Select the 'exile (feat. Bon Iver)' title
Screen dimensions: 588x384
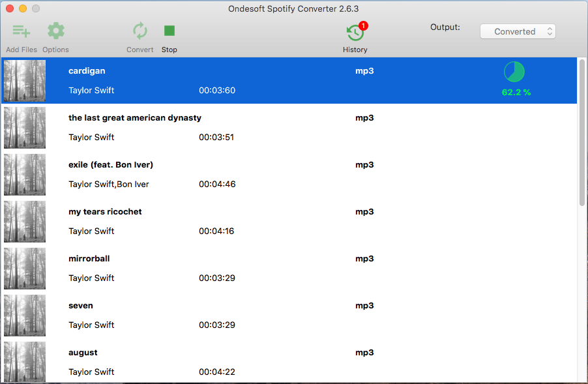click(111, 165)
